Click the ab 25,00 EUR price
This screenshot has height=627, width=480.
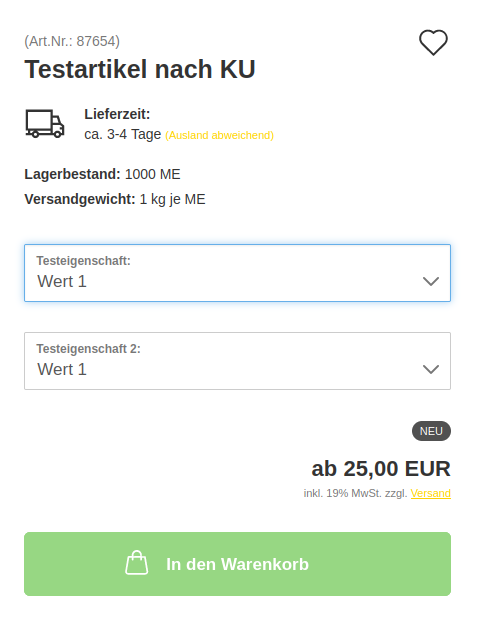pos(381,469)
